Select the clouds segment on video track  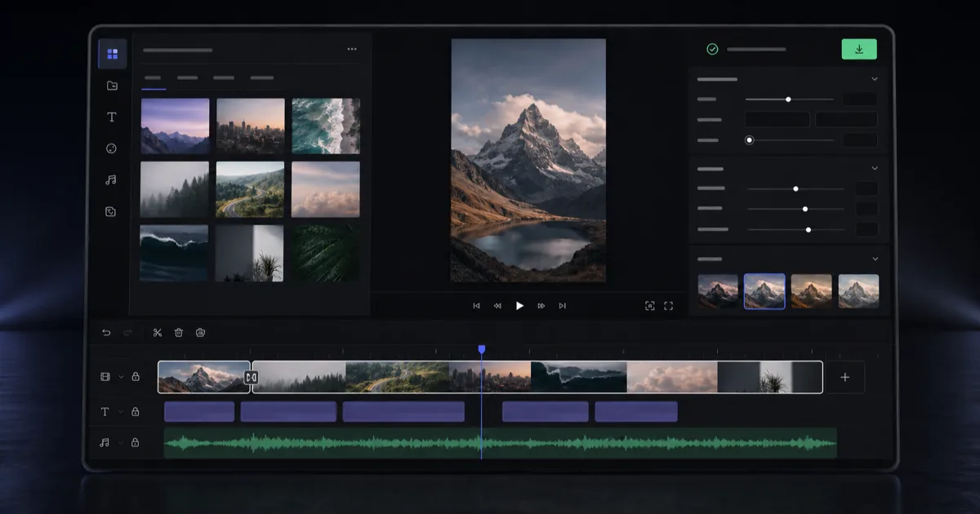(672, 377)
